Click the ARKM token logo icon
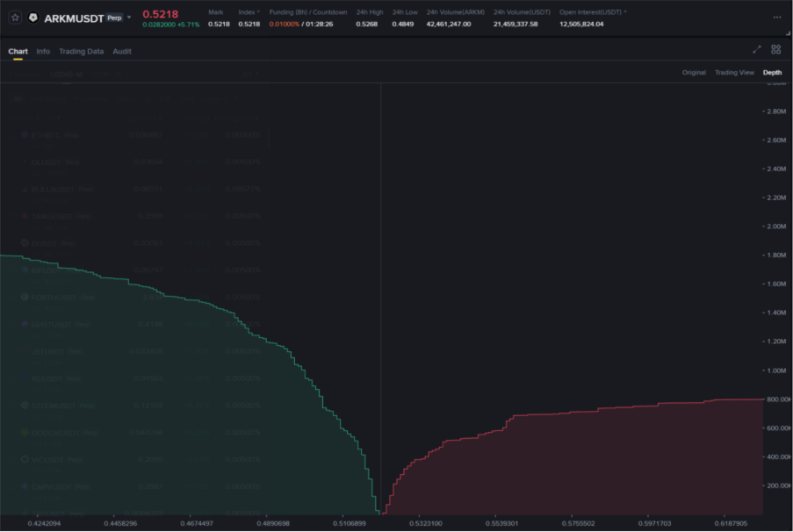The height and width of the screenshot is (532, 793). pos(32,17)
